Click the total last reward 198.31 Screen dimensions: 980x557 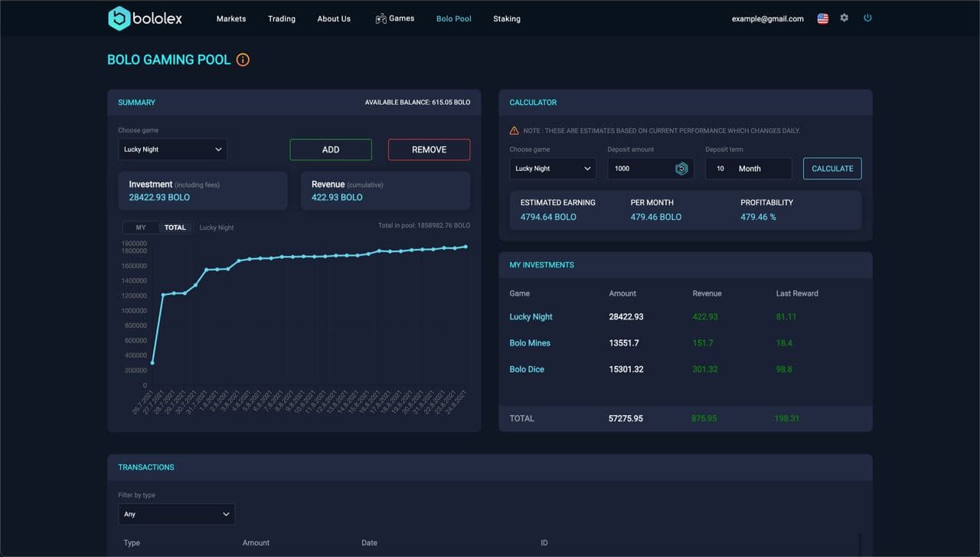pos(787,418)
